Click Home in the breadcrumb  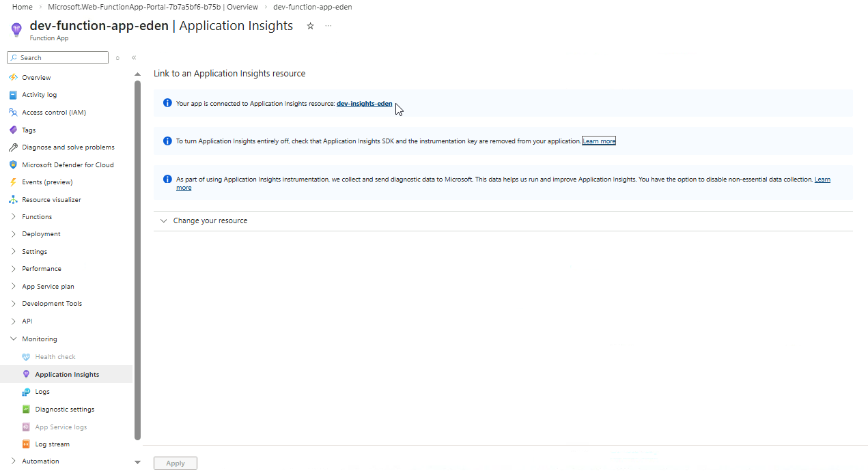click(23, 7)
